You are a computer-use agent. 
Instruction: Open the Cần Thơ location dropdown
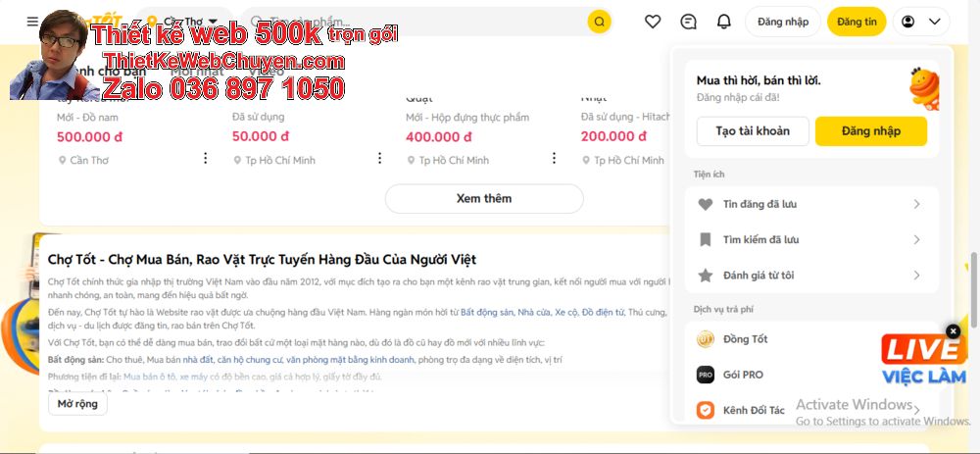(x=186, y=22)
